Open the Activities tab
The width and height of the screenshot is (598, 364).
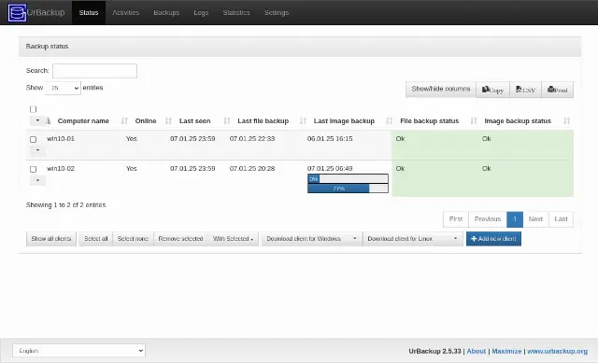125,12
